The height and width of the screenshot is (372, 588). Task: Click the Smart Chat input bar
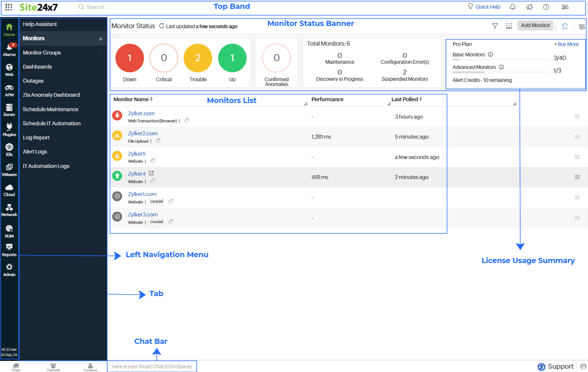(x=152, y=366)
